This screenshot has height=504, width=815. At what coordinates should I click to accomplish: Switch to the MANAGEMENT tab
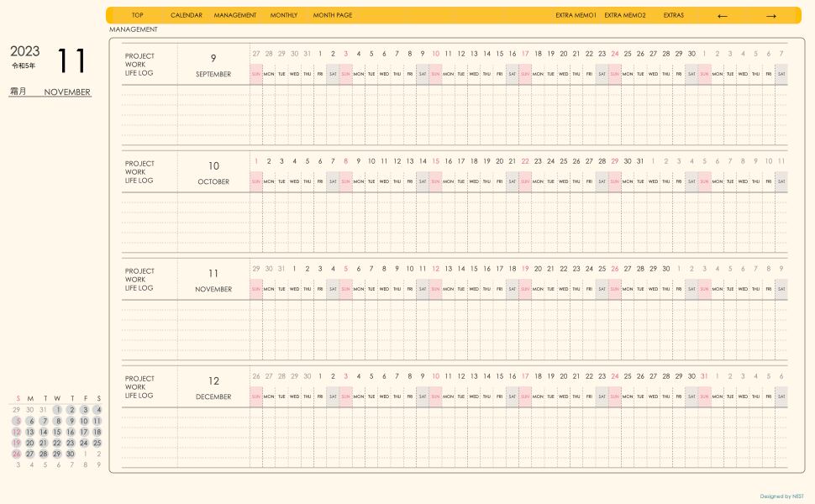[x=235, y=15]
